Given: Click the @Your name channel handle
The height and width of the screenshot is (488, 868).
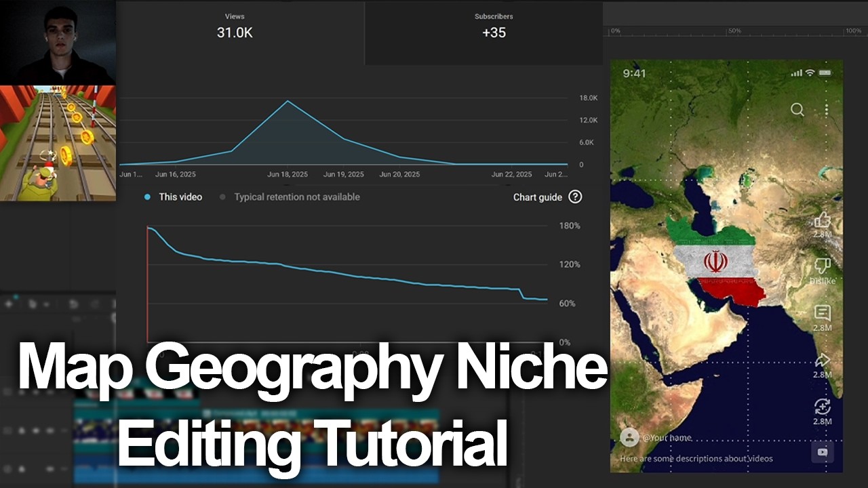Looking at the screenshot, I should 667,438.
